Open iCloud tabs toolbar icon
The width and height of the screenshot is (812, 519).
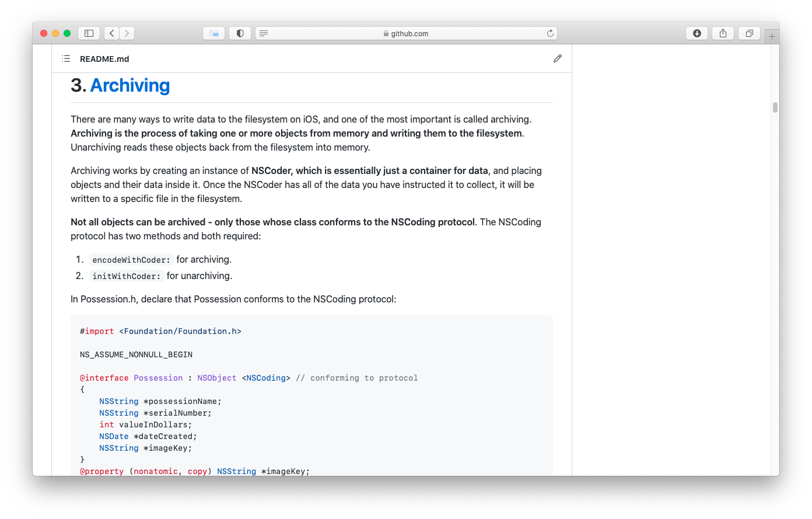[214, 33]
